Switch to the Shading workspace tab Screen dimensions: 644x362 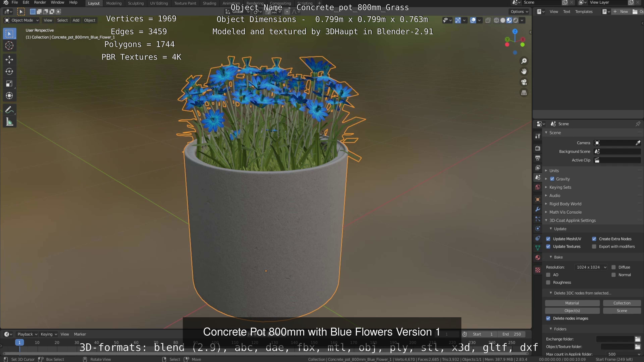click(209, 3)
